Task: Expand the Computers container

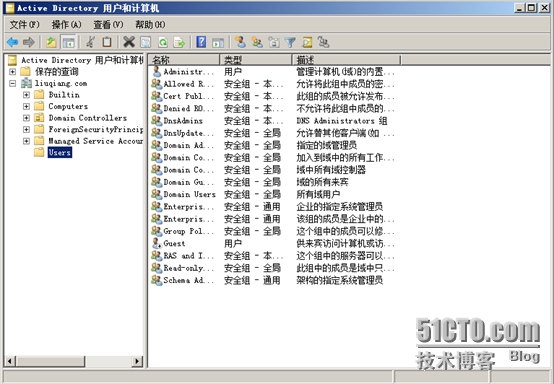Action: pos(26,106)
